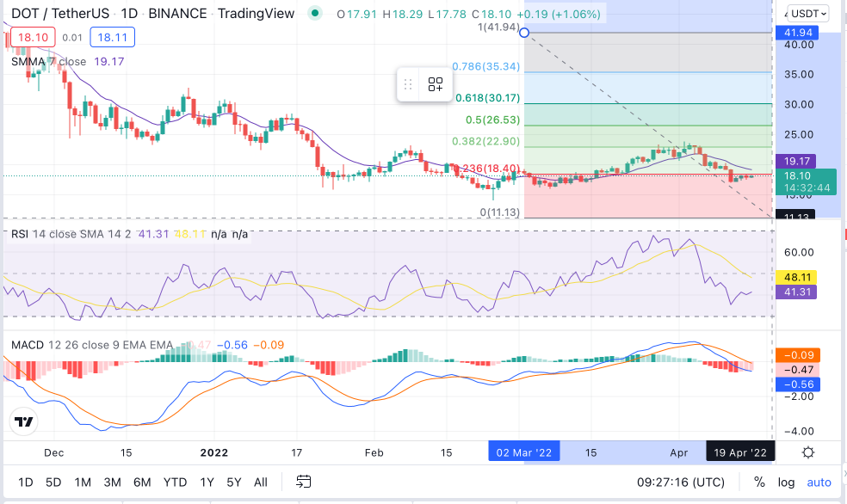
Task: Show the All time range
Action: tap(260, 482)
